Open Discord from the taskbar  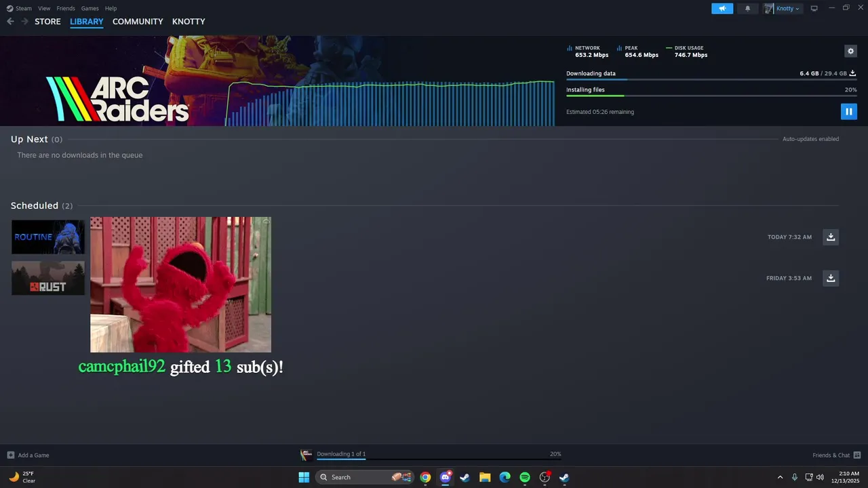click(x=446, y=477)
